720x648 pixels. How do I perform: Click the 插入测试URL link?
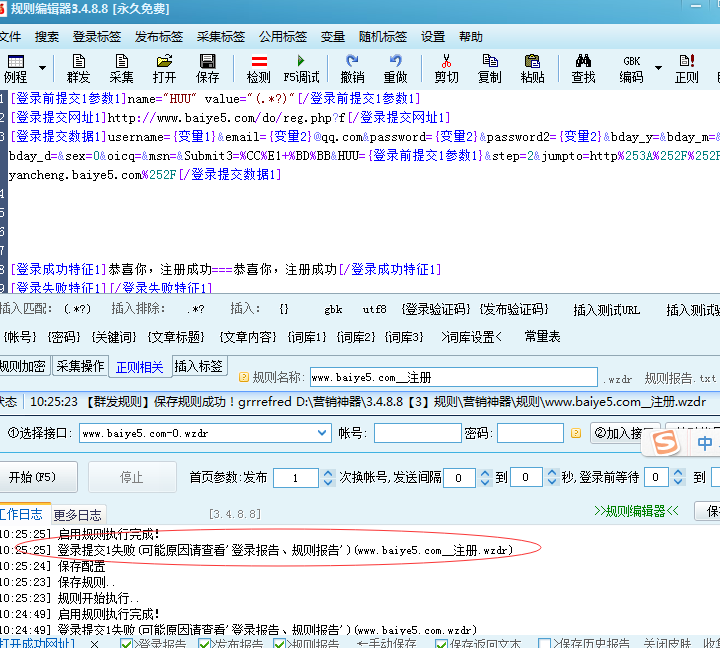point(606,309)
